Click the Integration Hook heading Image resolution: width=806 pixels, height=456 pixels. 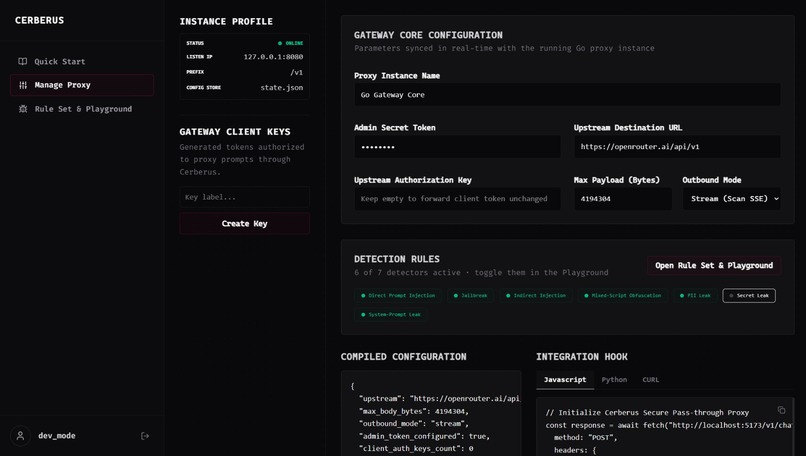click(x=582, y=357)
